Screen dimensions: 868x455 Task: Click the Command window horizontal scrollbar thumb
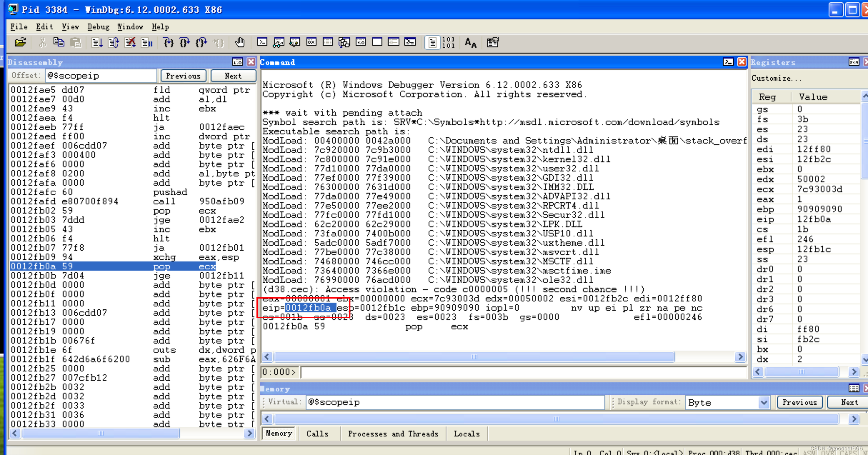(x=474, y=357)
